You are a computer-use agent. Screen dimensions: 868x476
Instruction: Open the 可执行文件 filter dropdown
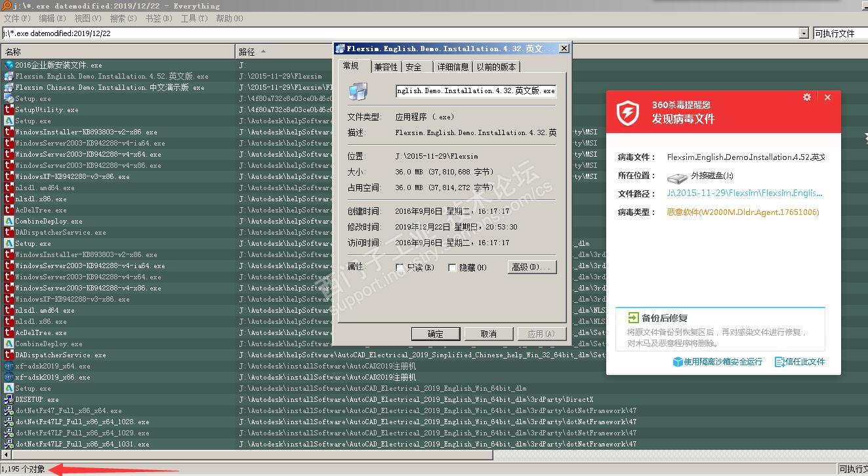840,33
